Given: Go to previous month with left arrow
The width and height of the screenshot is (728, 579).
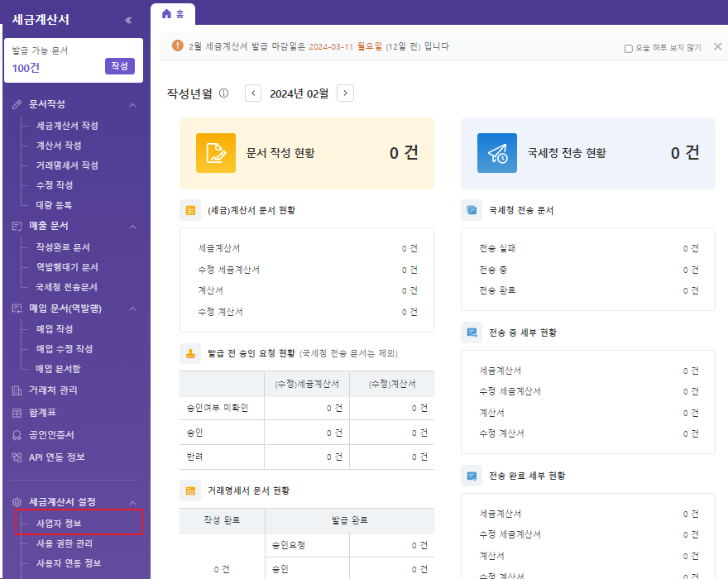Looking at the screenshot, I should click(x=253, y=93).
